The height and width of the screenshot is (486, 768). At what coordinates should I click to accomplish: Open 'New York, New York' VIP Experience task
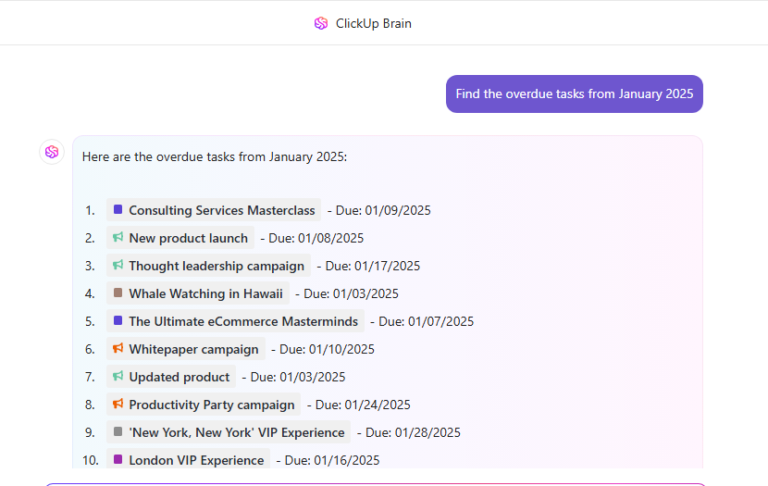229,432
